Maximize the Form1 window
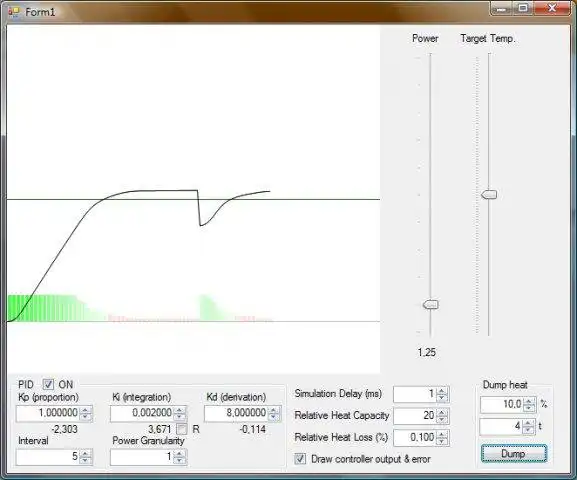 click(523, 8)
